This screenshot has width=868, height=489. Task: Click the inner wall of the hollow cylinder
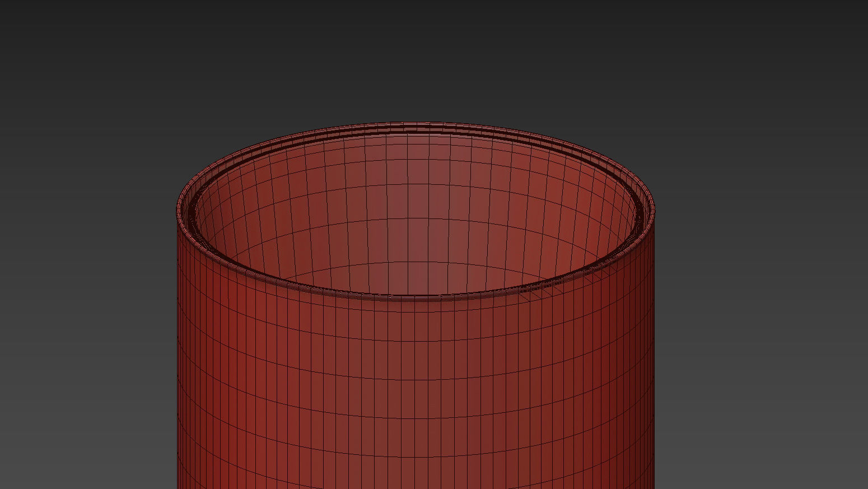tap(416, 213)
